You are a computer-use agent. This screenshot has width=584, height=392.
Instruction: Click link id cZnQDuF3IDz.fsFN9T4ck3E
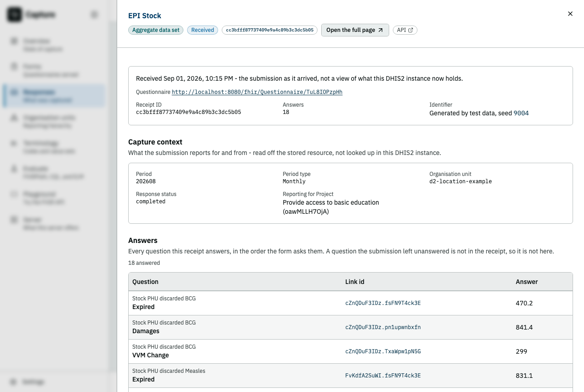(x=383, y=303)
